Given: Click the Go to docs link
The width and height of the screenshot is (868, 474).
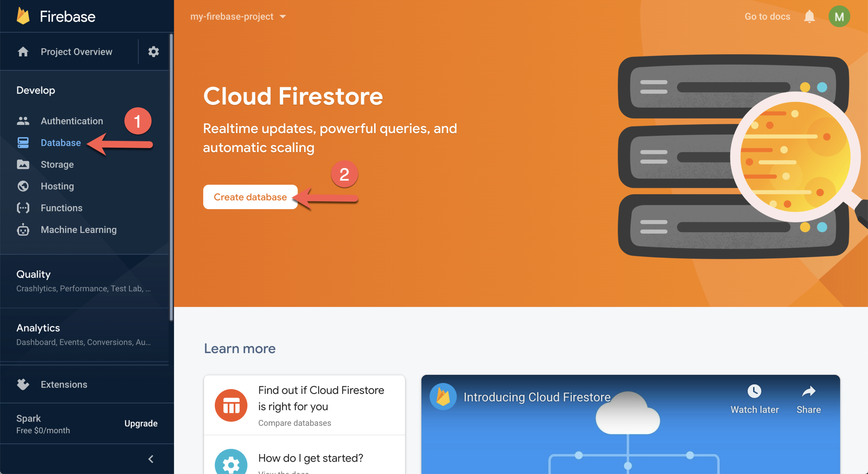Looking at the screenshot, I should pos(767,16).
